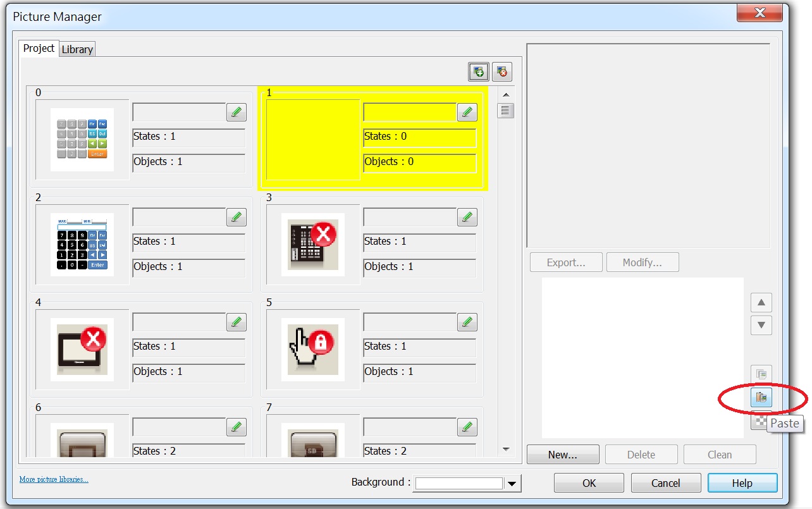
Task: Click the delete picture icon with red X
Action: pos(501,72)
